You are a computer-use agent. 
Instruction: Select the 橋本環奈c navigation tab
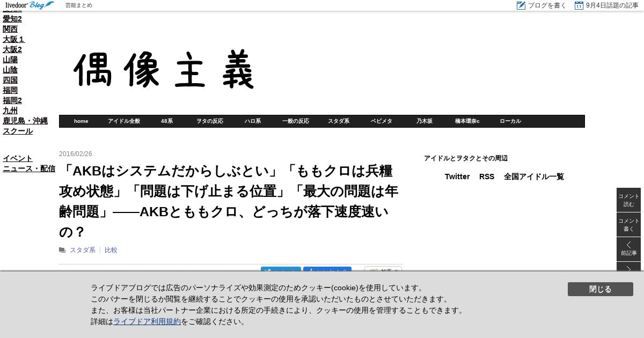tap(467, 121)
